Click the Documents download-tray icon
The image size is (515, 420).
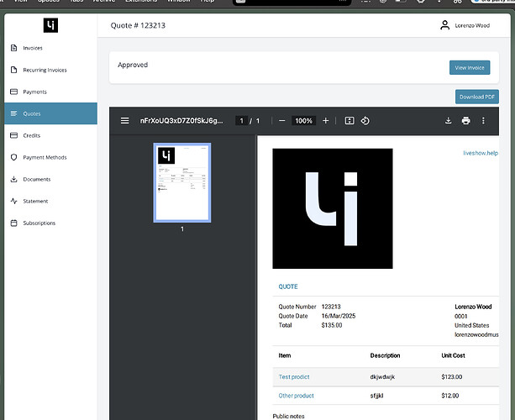pos(13,179)
